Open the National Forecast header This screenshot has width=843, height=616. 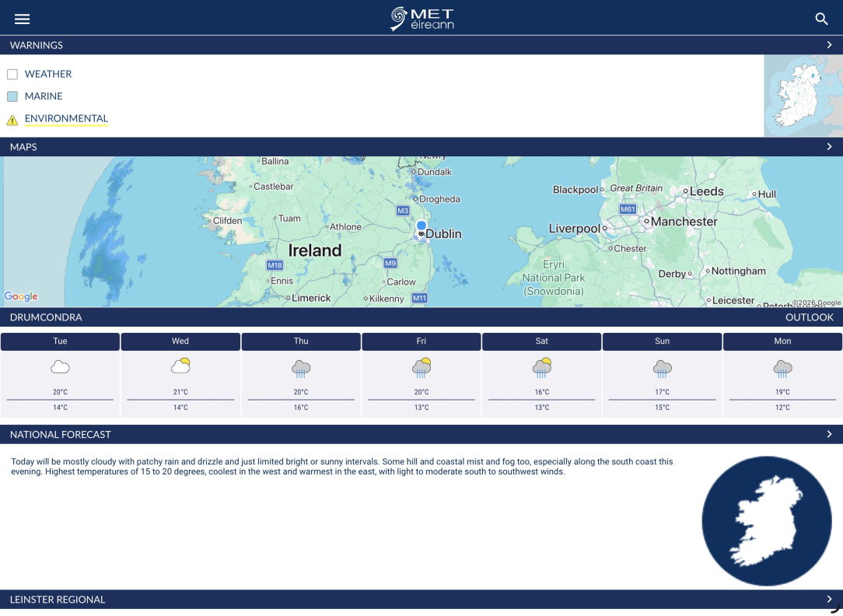60,434
